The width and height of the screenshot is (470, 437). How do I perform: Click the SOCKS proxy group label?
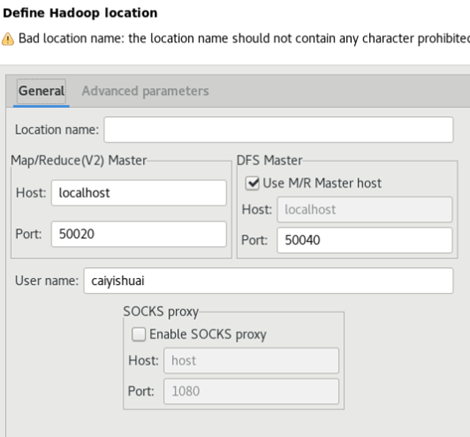161,312
